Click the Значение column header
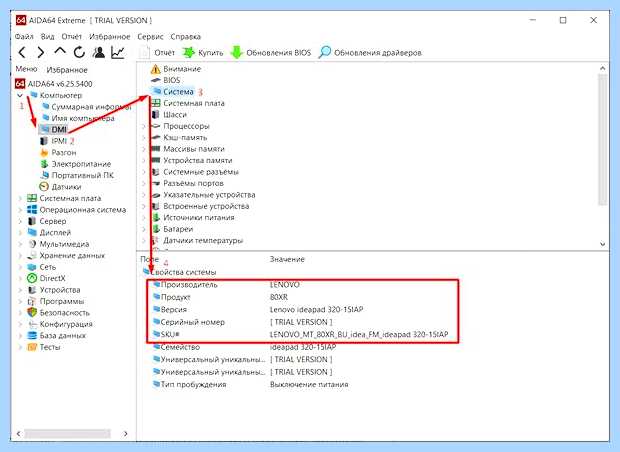This screenshot has height=452, width=620. [287, 259]
